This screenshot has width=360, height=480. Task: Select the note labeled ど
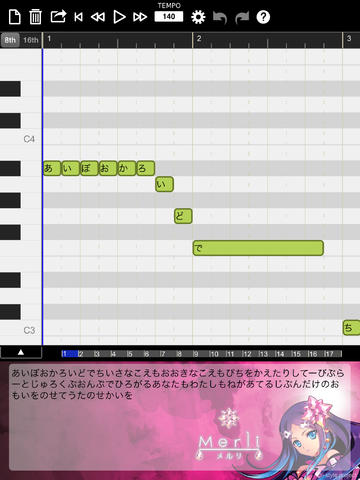click(x=183, y=216)
